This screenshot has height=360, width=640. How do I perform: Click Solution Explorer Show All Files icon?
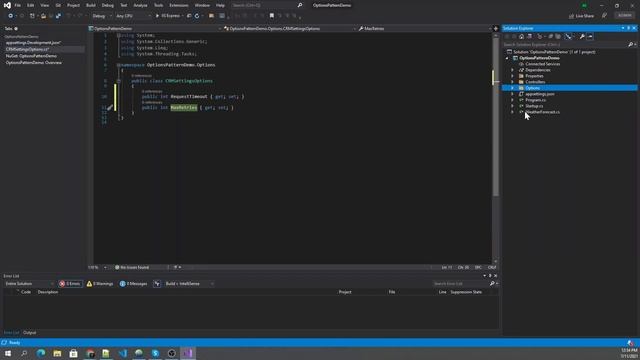point(558,36)
